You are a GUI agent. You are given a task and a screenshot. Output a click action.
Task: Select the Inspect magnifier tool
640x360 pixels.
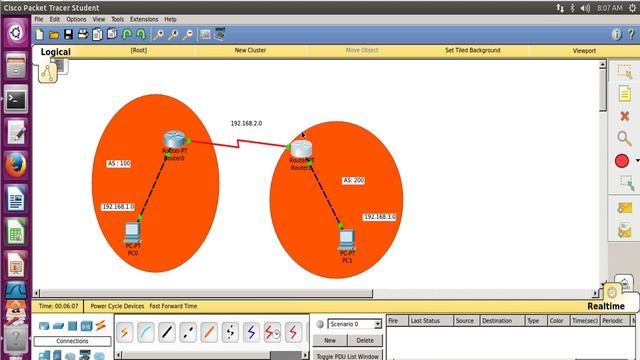pyautogui.click(x=624, y=139)
